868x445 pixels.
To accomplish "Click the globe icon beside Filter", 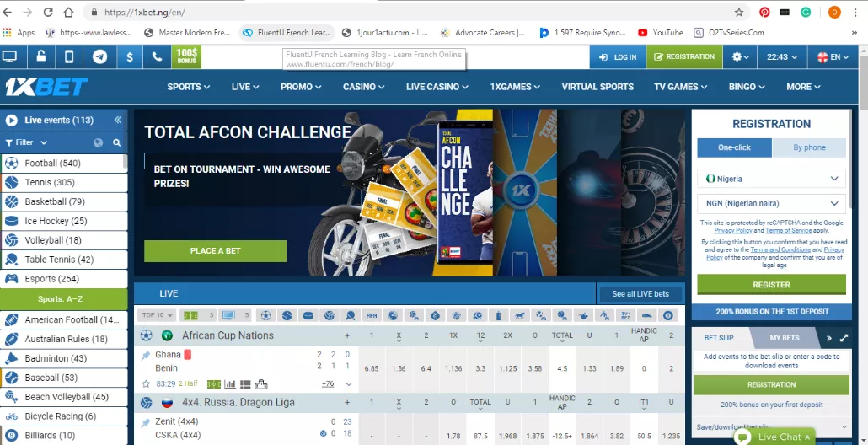I will coord(98,142).
